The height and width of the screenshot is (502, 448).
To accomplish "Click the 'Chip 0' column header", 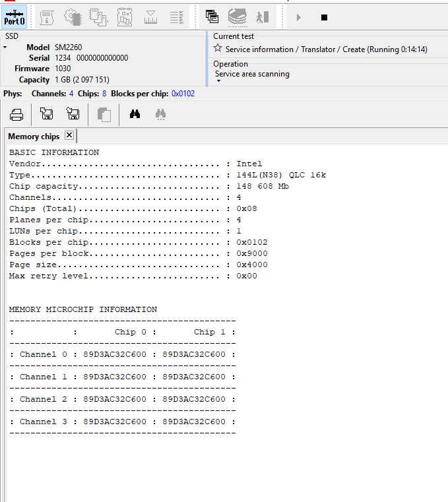I will point(131,332).
